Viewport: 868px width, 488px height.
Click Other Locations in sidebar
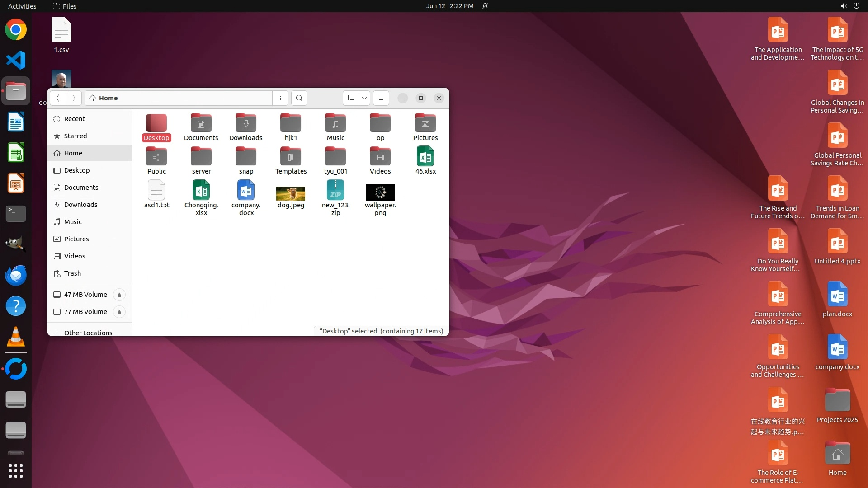pyautogui.click(x=88, y=333)
